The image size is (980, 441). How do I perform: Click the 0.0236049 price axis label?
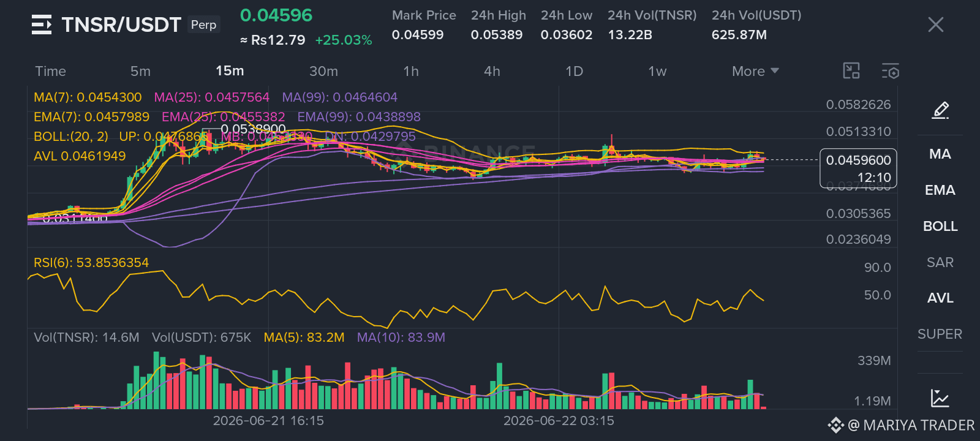pyautogui.click(x=858, y=239)
